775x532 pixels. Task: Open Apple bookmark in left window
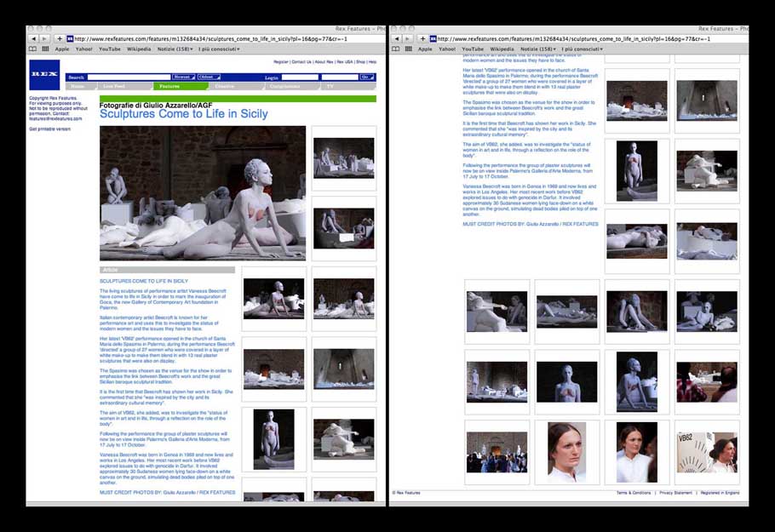point(62,49)
